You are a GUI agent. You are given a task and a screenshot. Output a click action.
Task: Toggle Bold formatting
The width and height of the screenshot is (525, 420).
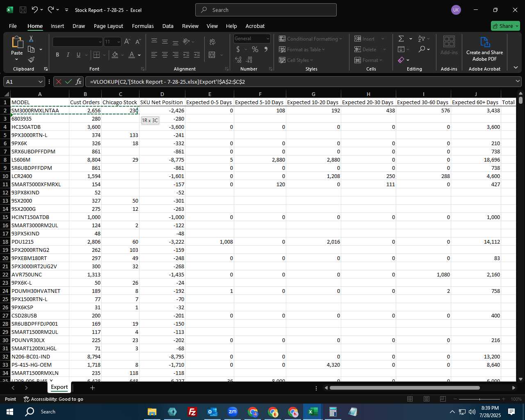57,55
